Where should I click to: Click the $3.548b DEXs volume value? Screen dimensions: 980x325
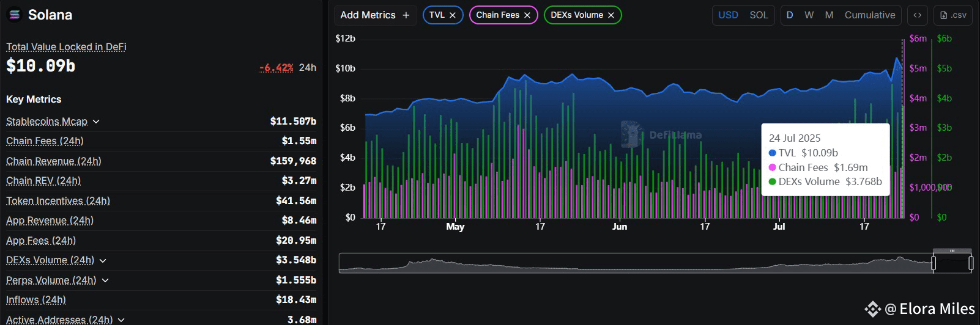coord(295,260)
